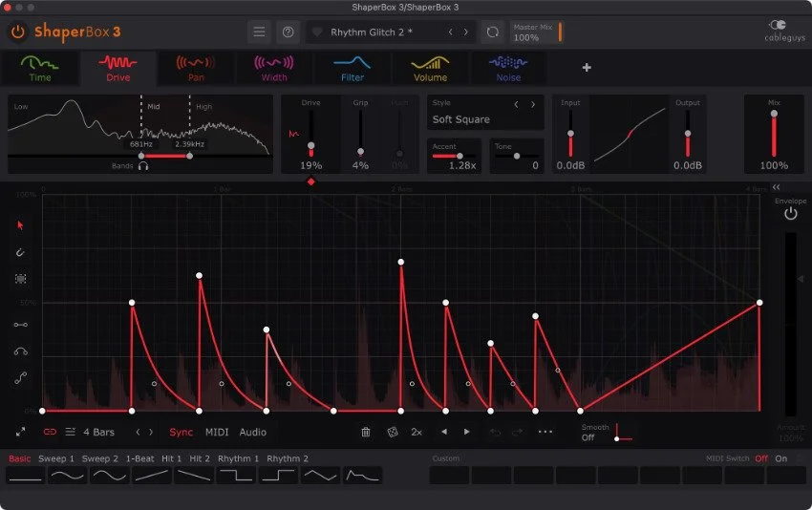Shift the wave right

pyautogui.click(x=466, y=432)
